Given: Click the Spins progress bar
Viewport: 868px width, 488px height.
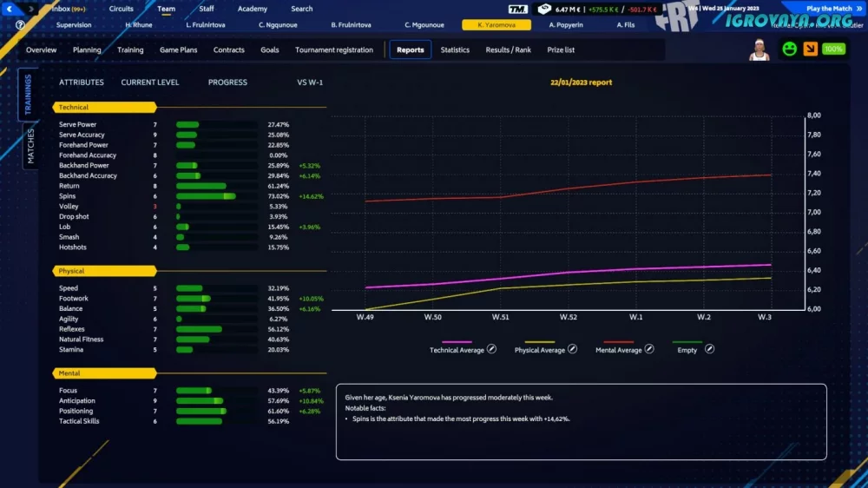Looking at the screenshot, I should coord(207,196).
